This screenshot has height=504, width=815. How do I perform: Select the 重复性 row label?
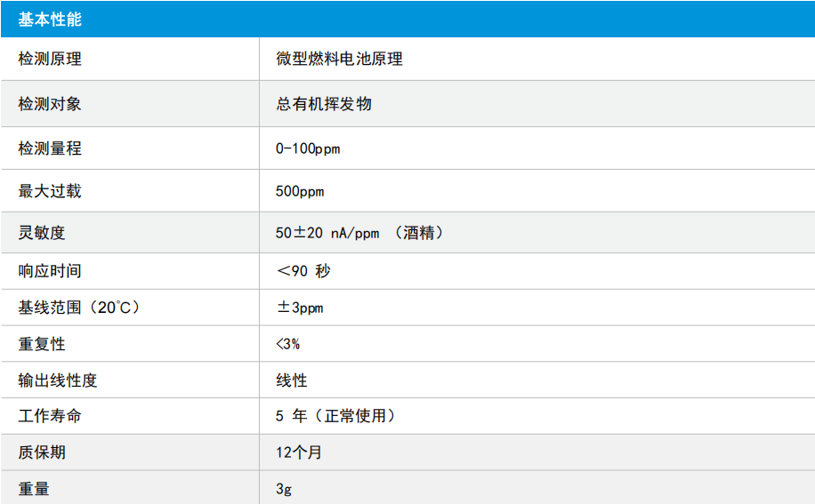click(42, 344)
